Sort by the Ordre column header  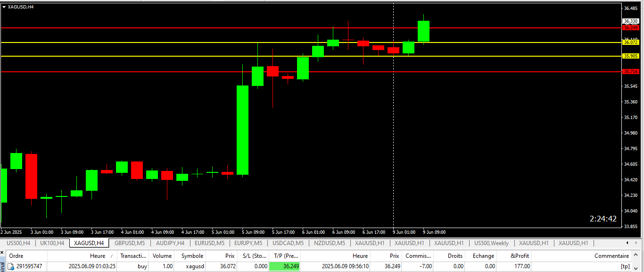(x=26, y=256)
